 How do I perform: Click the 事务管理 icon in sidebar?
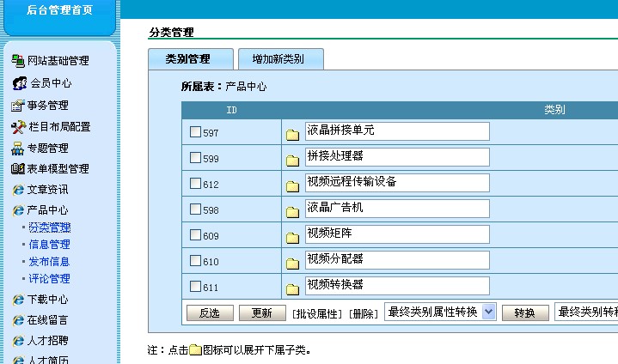(18, 106)
